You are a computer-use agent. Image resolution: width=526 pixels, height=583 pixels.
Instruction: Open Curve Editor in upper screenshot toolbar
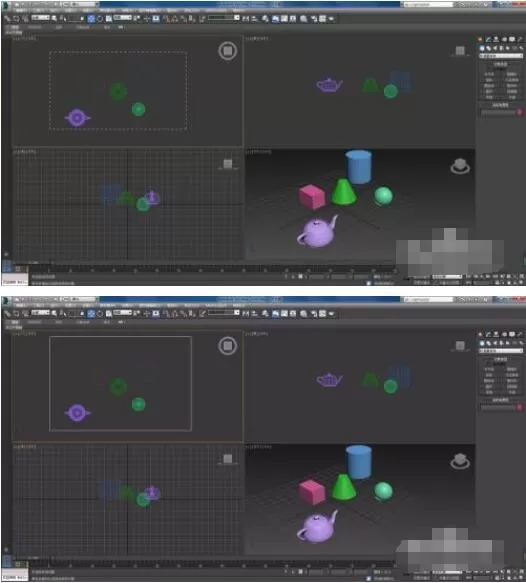[284, 19]
